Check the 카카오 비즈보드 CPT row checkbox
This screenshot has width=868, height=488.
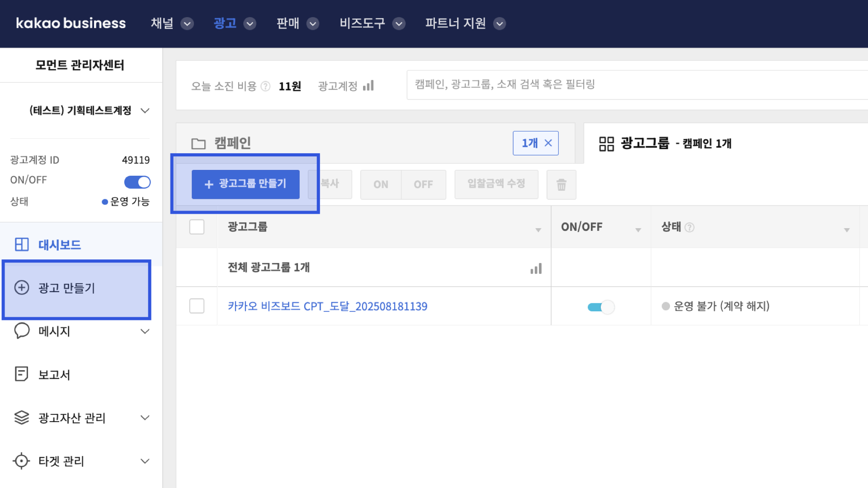[197, 306]
